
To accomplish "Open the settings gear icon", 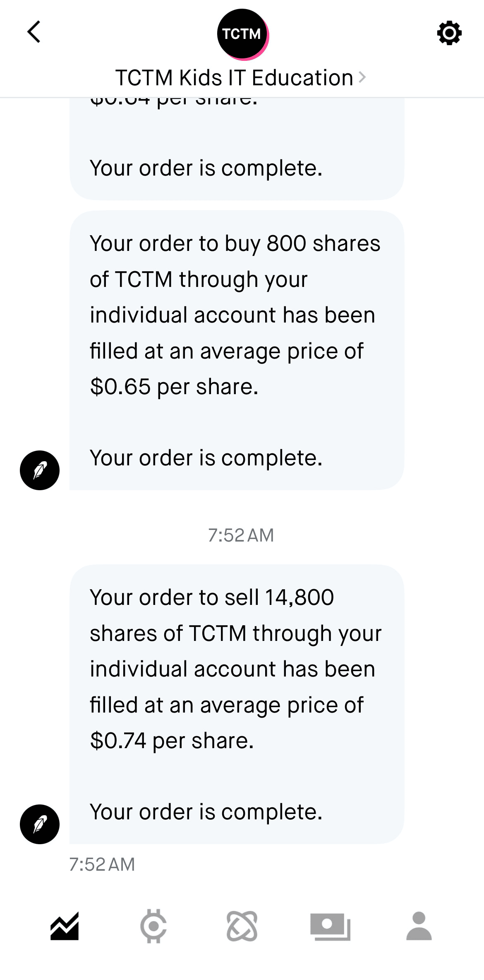I will coord(449,33).
